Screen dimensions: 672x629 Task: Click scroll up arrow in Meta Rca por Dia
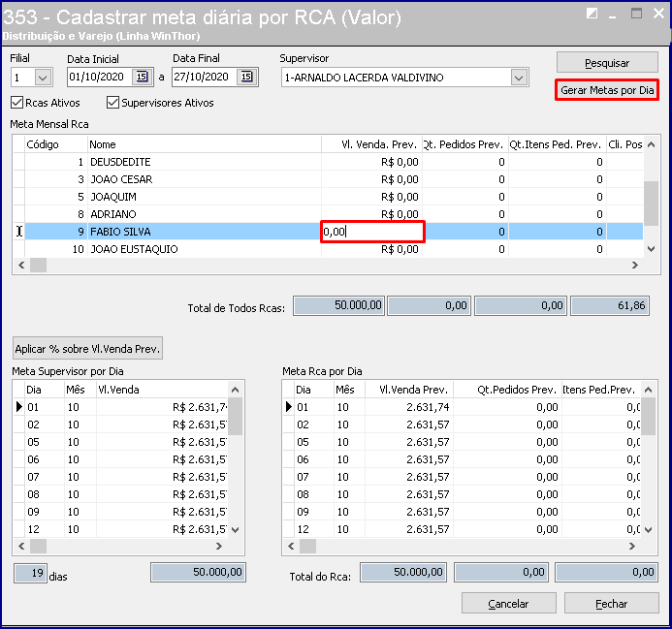pyautogui.click(x=649, y=390)
